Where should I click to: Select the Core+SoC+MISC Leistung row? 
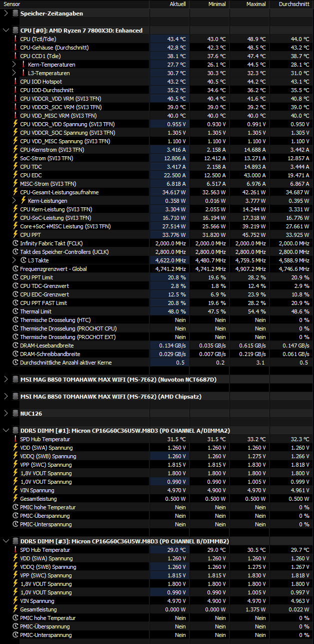pos(157,226)
